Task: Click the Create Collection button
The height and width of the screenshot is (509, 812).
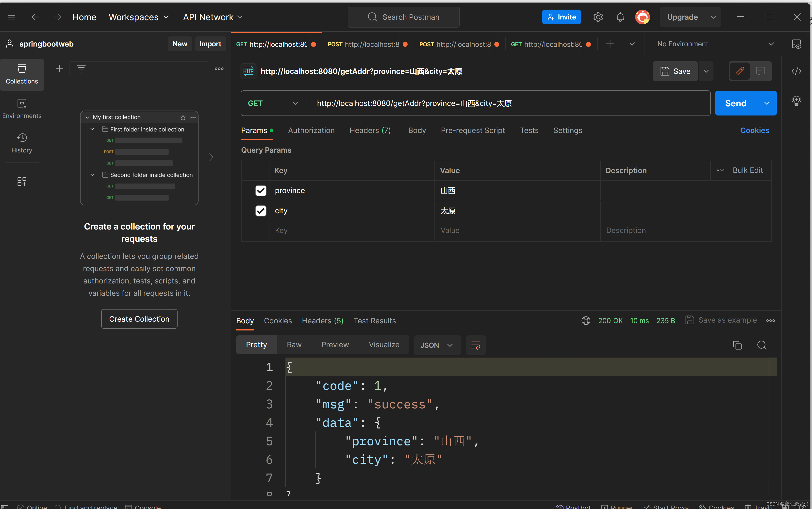Action: point(139,319)
